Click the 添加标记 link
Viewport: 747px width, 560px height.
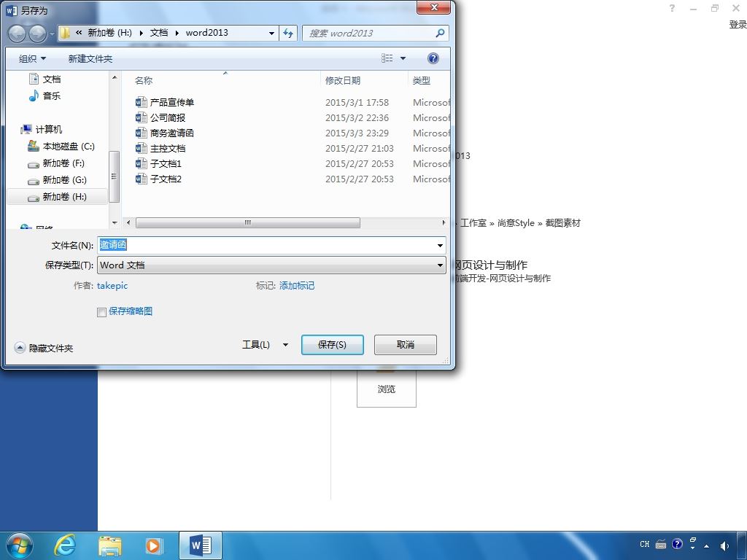click(x=297, y=286)
